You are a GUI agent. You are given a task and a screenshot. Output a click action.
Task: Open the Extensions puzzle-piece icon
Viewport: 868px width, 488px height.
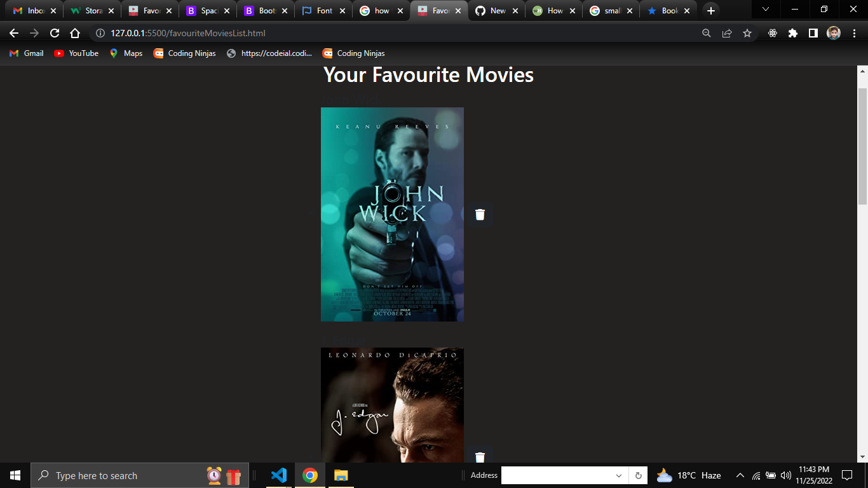(x=792, y=32)
